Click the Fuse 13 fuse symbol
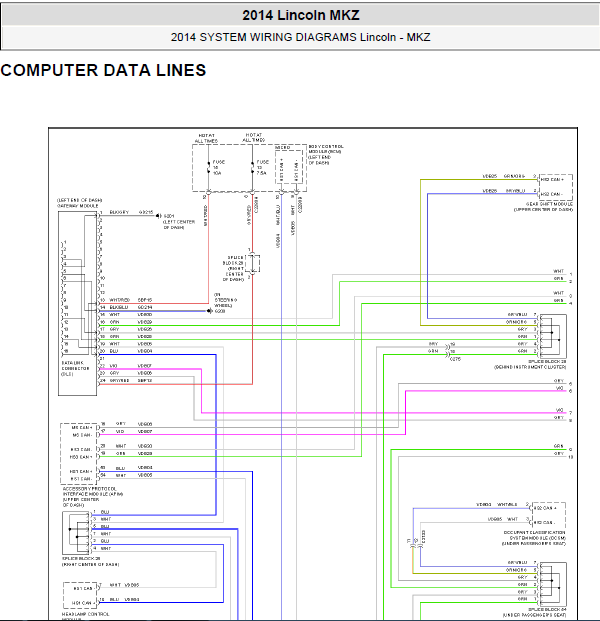Image resolution: width=600 pixels, height=621 pixels. (x=252, y=167)
